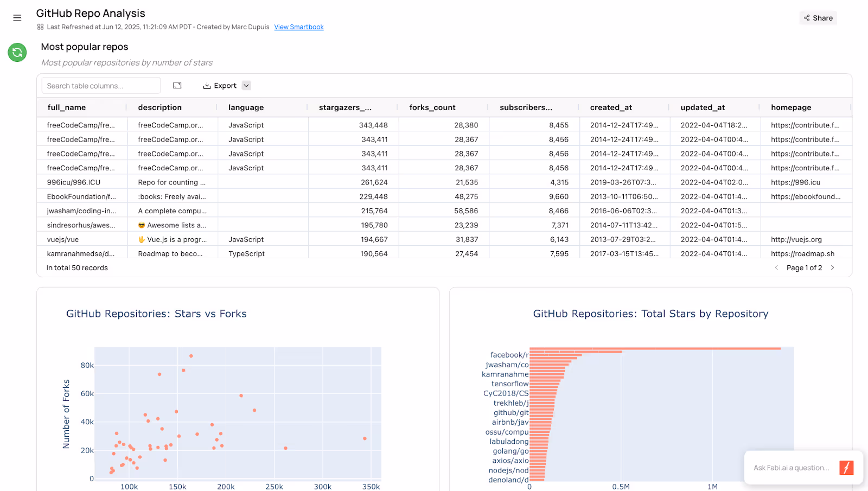
Task: Open the View Smartbook link
Action: click(x=299, y=27)
